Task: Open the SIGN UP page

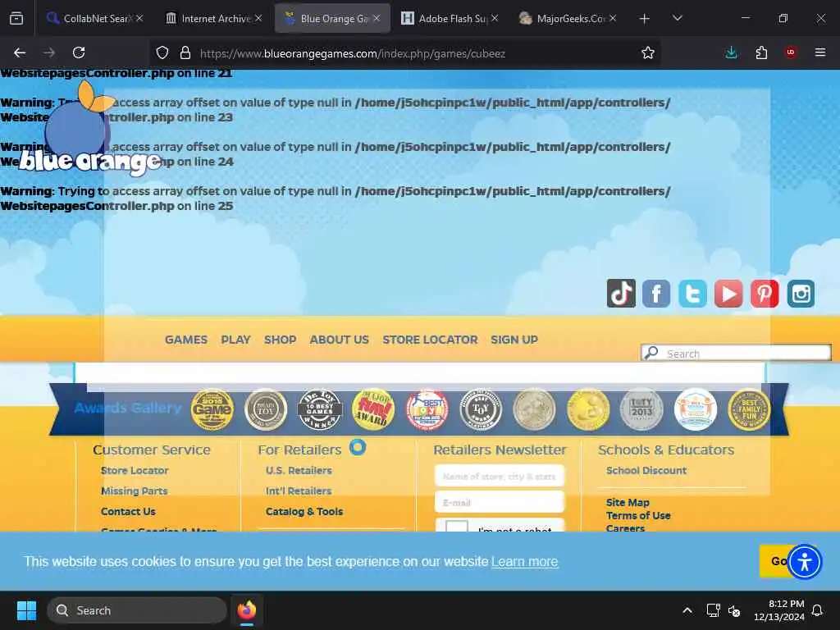Action: coord(514,340)
